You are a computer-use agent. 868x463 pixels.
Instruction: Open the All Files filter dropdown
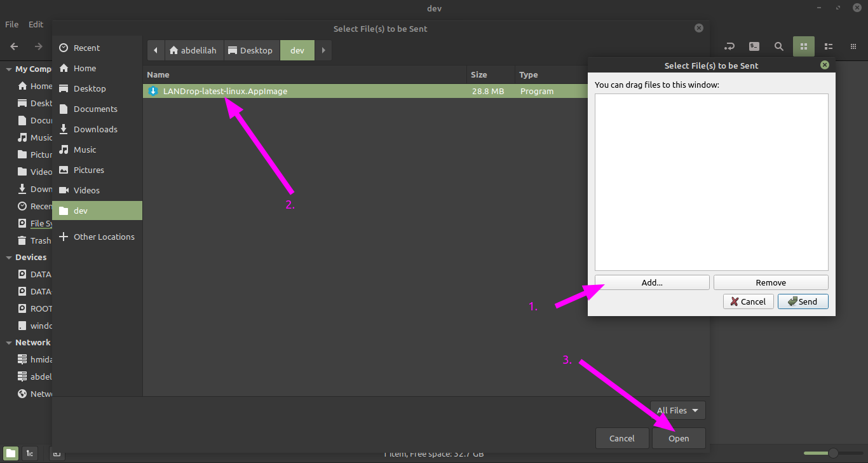click(677, 410)
